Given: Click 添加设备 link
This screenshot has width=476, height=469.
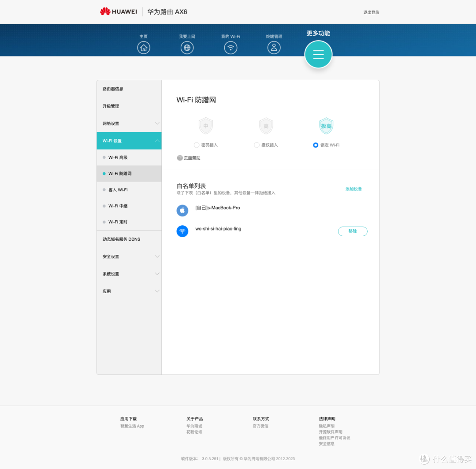Looking at the screenshot, I should [x=353, y=189].
